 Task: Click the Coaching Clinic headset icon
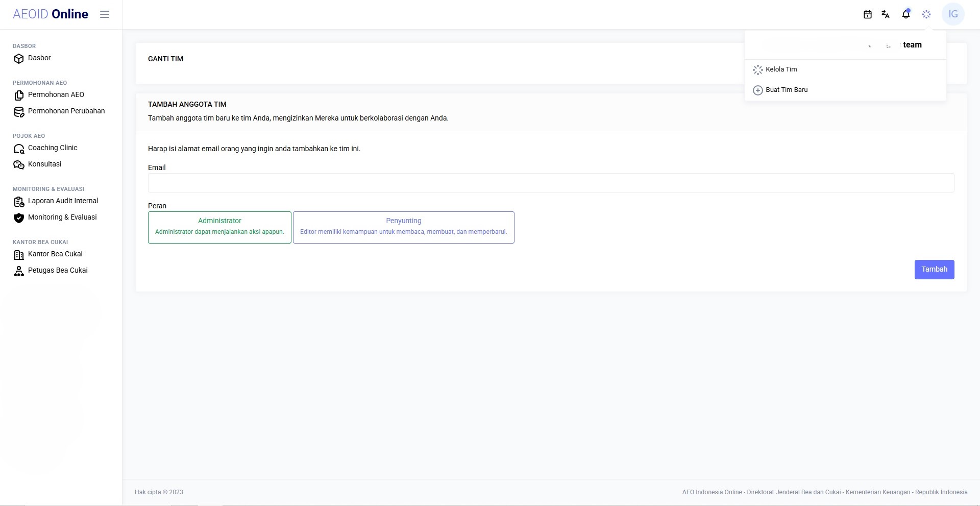tap(19, 149)
